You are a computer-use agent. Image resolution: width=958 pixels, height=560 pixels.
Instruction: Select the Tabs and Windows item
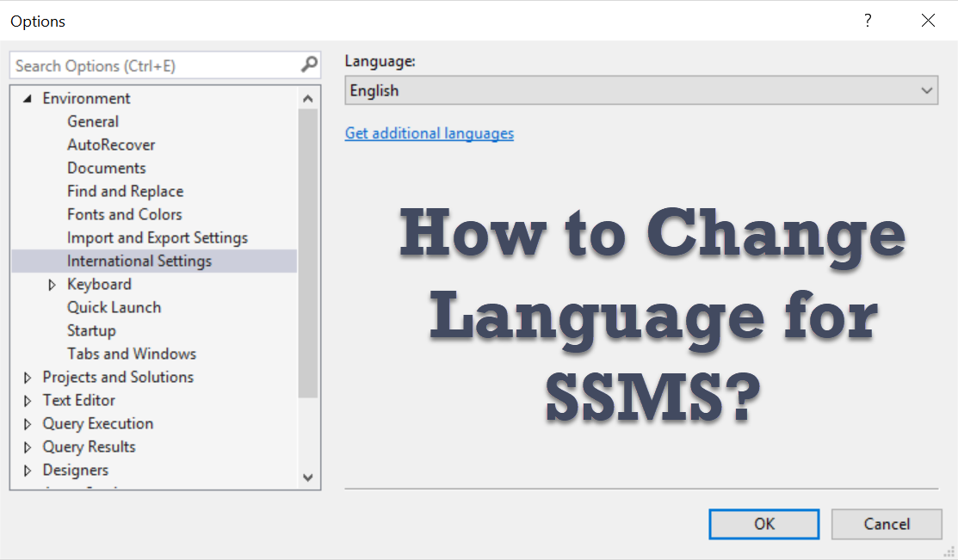pos(132,354)
